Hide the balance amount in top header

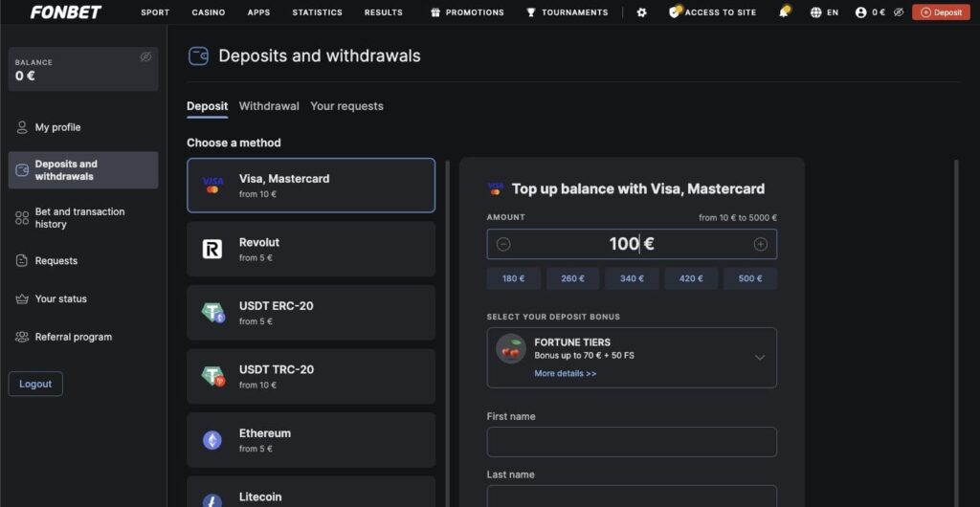[x=897, y=12]
